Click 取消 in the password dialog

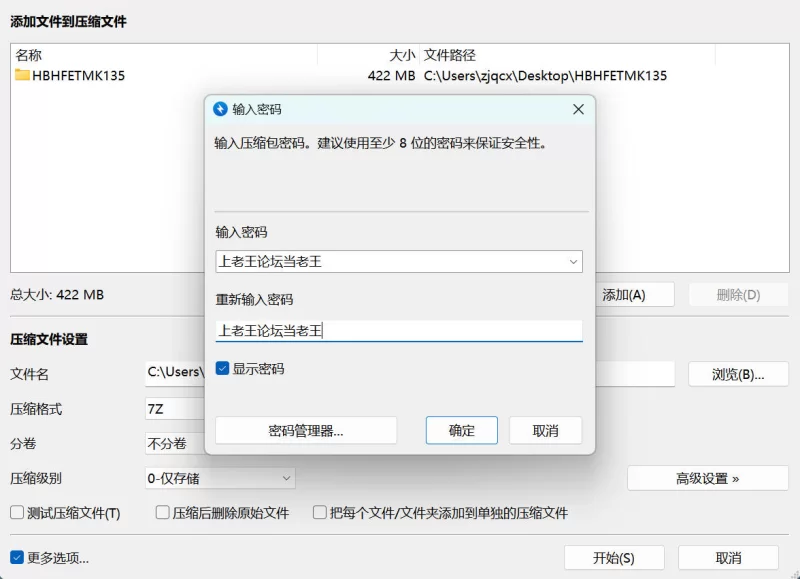[545, 431]
